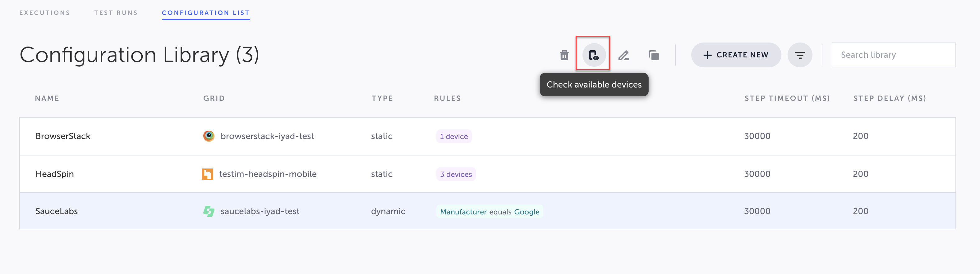Viewport: 980px width, 274px height.
Task: Open the filter options icon
Action: tap(799, 56)
